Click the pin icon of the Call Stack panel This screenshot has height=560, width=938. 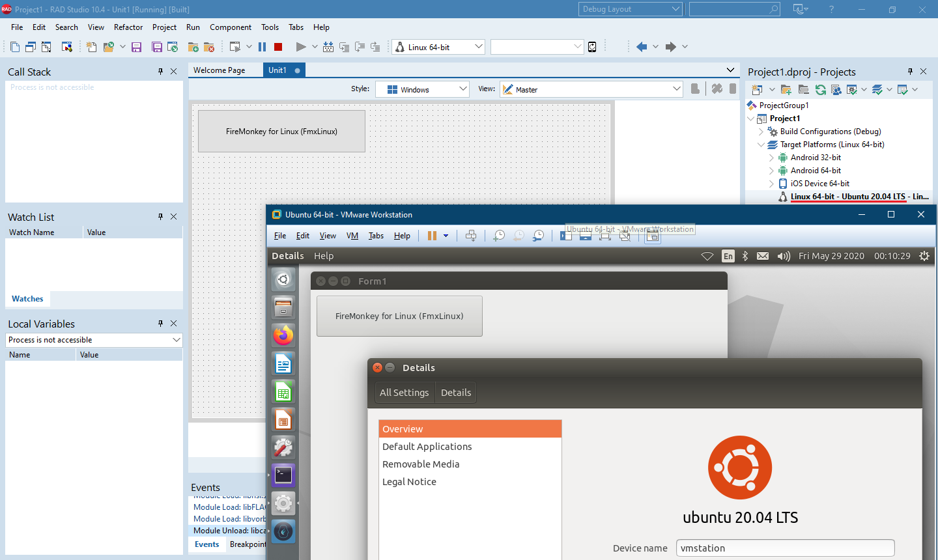pyautogui.click(x=160, y=72)
